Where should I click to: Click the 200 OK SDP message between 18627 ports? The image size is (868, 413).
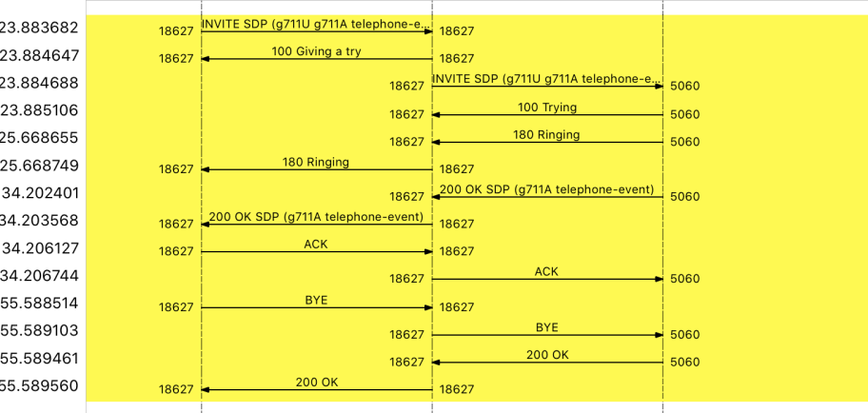coord(317,218)
